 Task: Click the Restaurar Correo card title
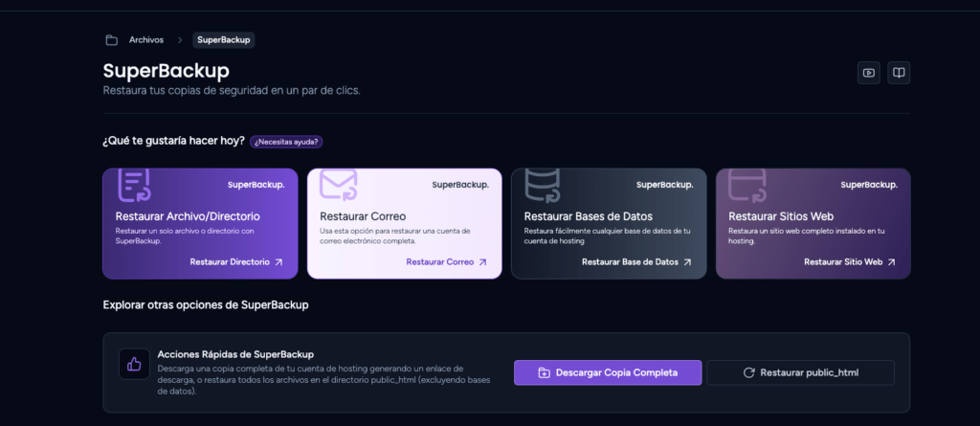click(x=363, y=216)
